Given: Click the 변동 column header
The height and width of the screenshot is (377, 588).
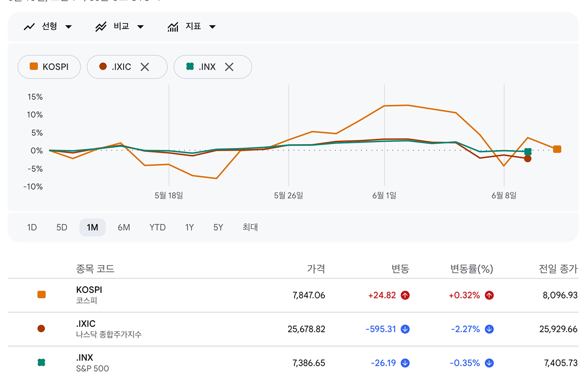Looking at the screenshot, I should tap(400, 269).
